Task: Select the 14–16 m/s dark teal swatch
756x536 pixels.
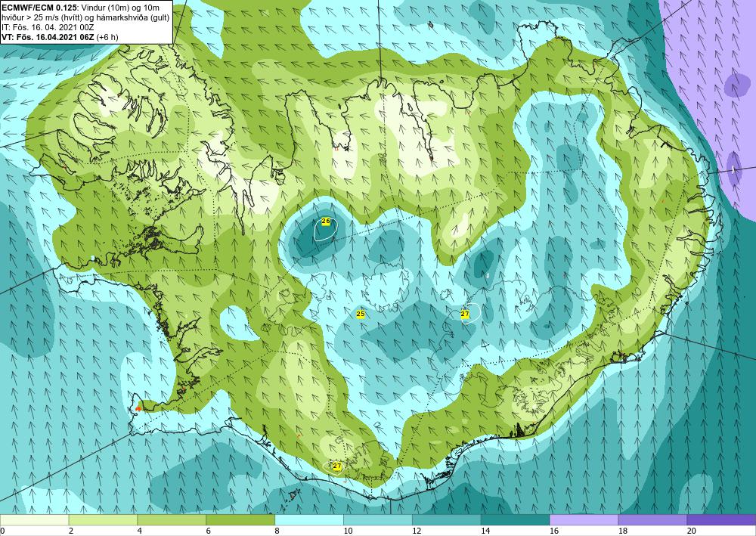Action: pyautogui.click(x=515, y=520)
